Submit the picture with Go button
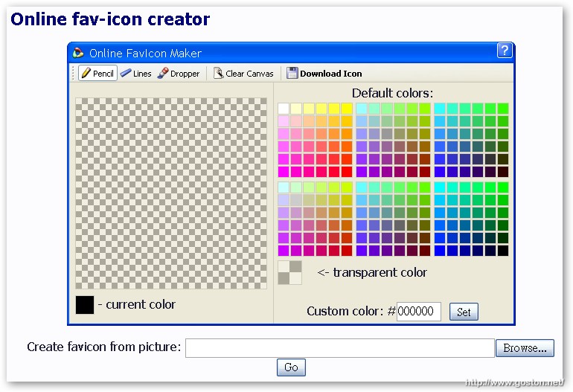 (291, 367)
